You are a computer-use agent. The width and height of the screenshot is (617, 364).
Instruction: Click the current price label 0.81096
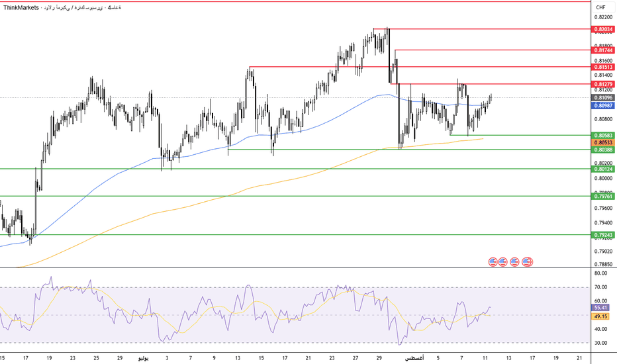tap(603, 97)
